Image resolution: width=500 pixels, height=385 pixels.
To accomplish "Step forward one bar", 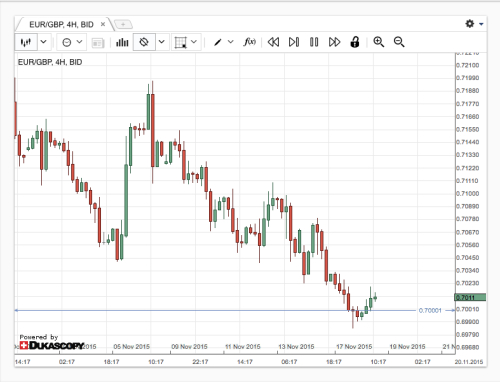I will pyautogui.click(x=294, y=42).
